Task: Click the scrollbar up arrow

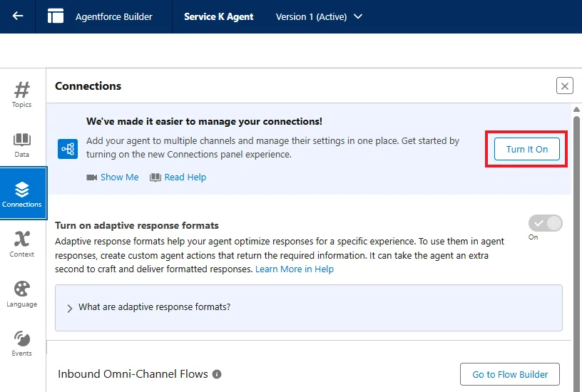Action: [576, 110]
